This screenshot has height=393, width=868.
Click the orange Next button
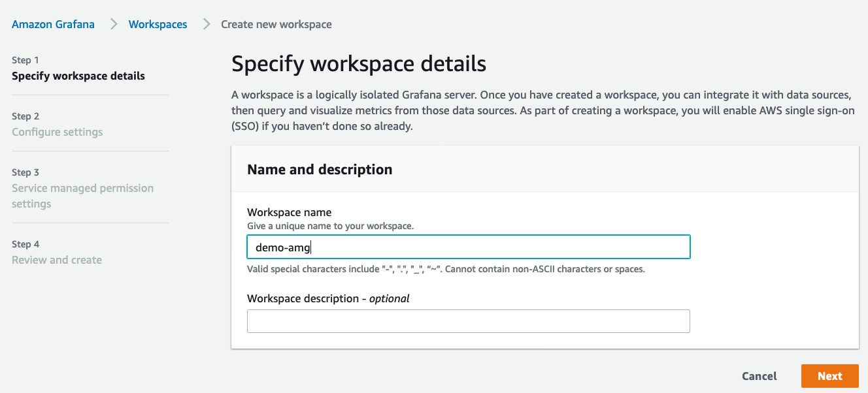point(829,376)
